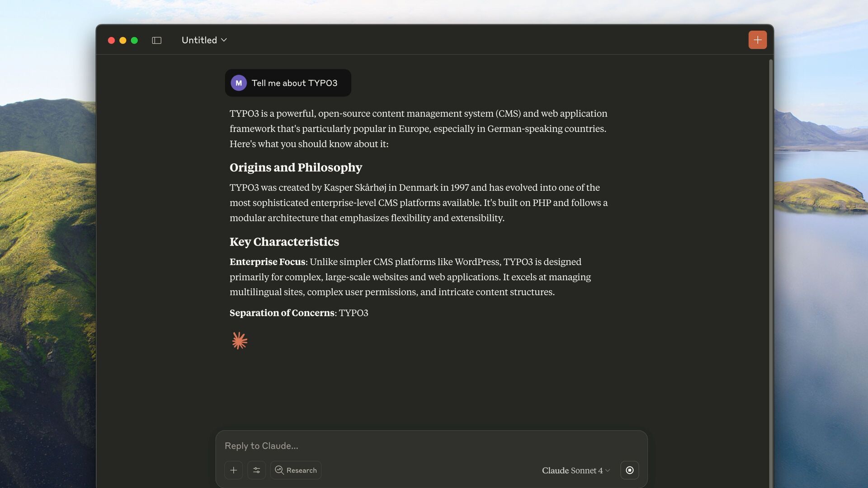Image resolution: width=868 pixels, height=488 pixels.
Task: Expand the Claude Sonnet 4 model selector
Action: 576,470
